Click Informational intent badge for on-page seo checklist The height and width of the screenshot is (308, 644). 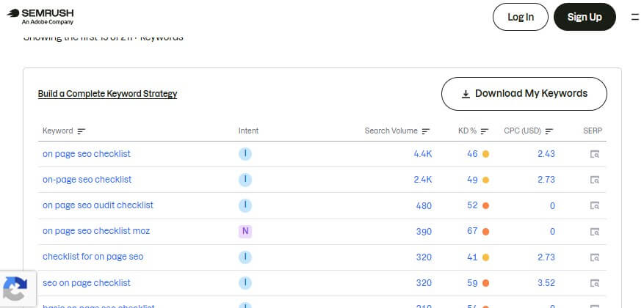(245, 180)
